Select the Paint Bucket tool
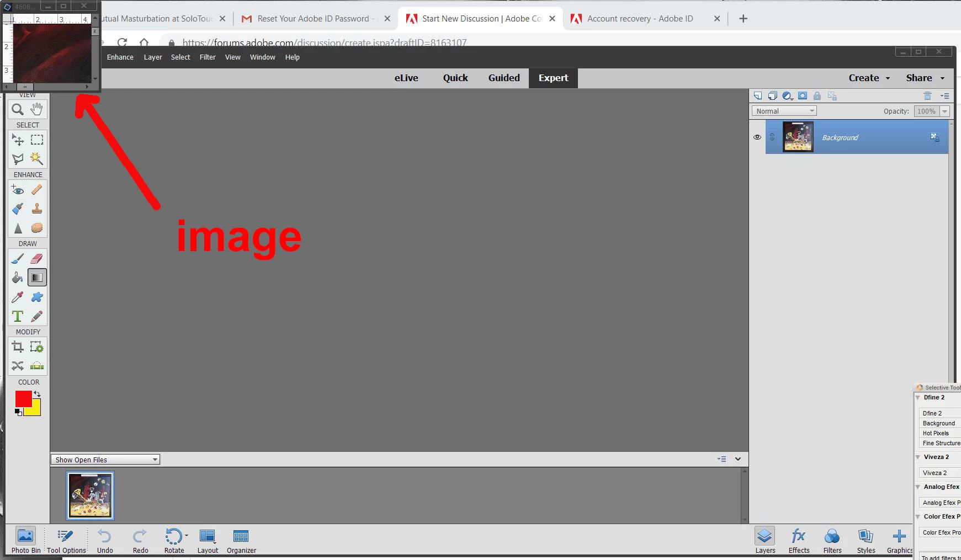This screenshot has width=961, height=560. point(18,278)
